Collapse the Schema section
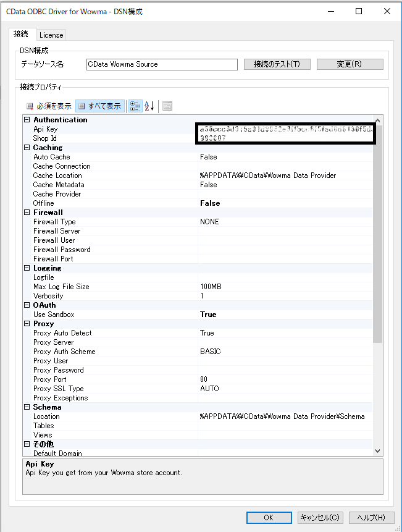Viewport: 402px width, 532px height. [x=27, y=407]
